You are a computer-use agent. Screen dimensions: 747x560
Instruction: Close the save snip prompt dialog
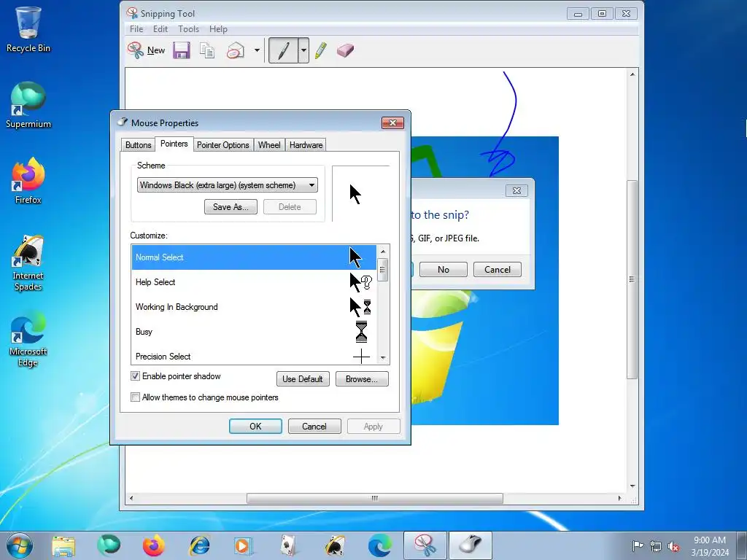tap(516, 190)
